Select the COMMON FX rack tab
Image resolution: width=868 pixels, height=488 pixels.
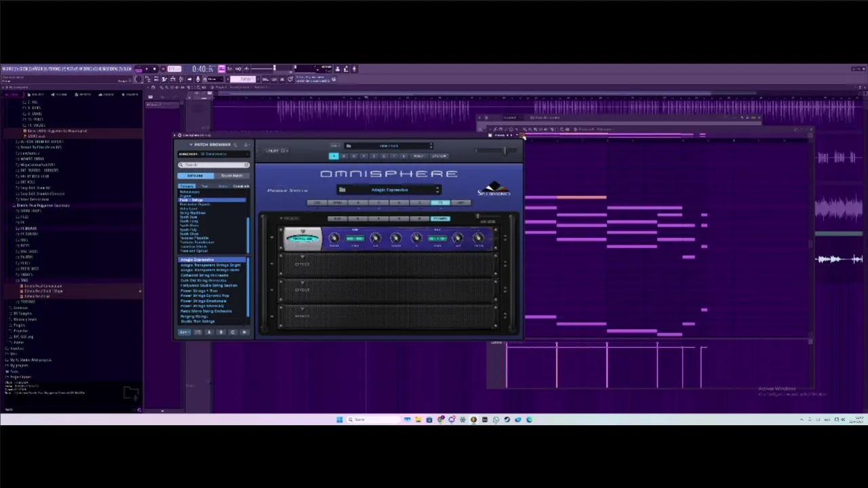point(440,218)
